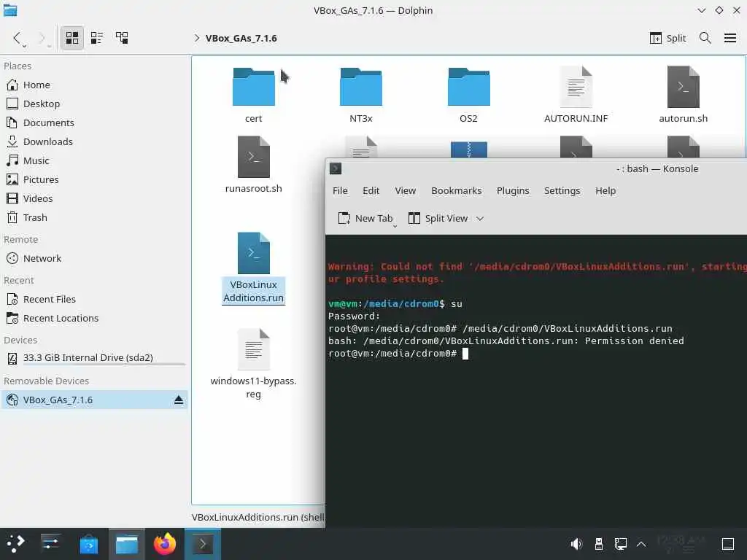Click the Konsole window icon in titlebar
The height and width of the screenshot is (560, 747).
336,168
